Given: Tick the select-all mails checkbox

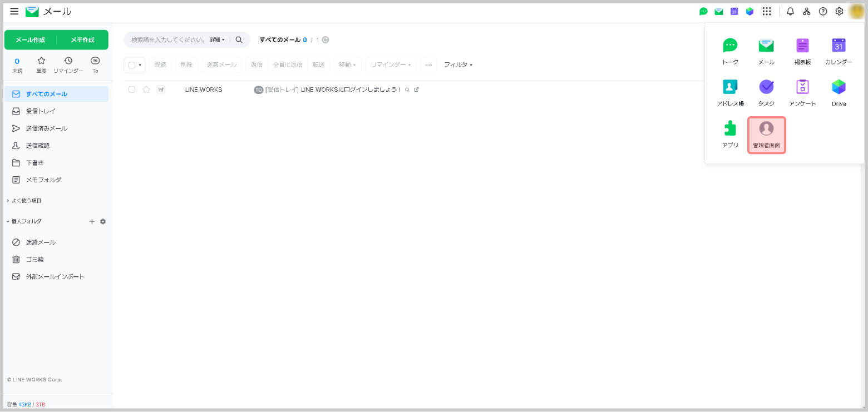Looking at the screenshot, I should pyautogui.click(x=132, y=65).
